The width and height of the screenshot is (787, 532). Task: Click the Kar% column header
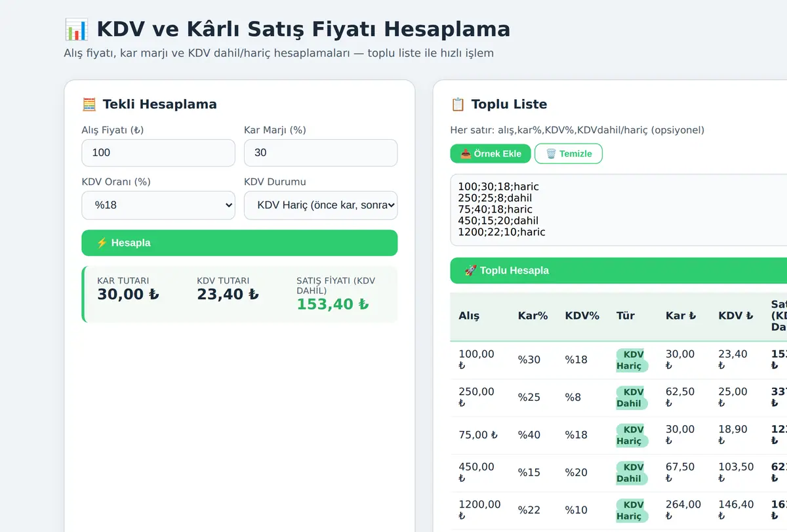pyautogui.click(x=533, y=316)
